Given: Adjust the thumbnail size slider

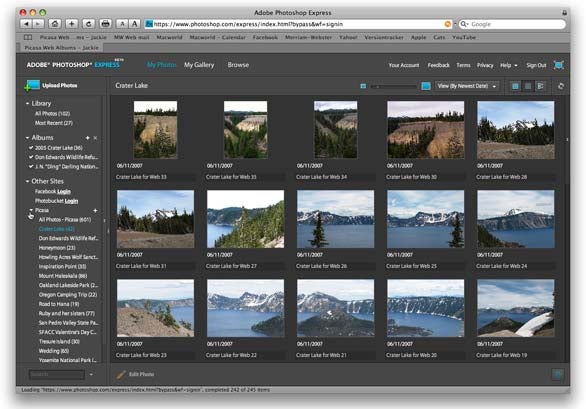Looking at the screenshot, I should tap(393, 86).
